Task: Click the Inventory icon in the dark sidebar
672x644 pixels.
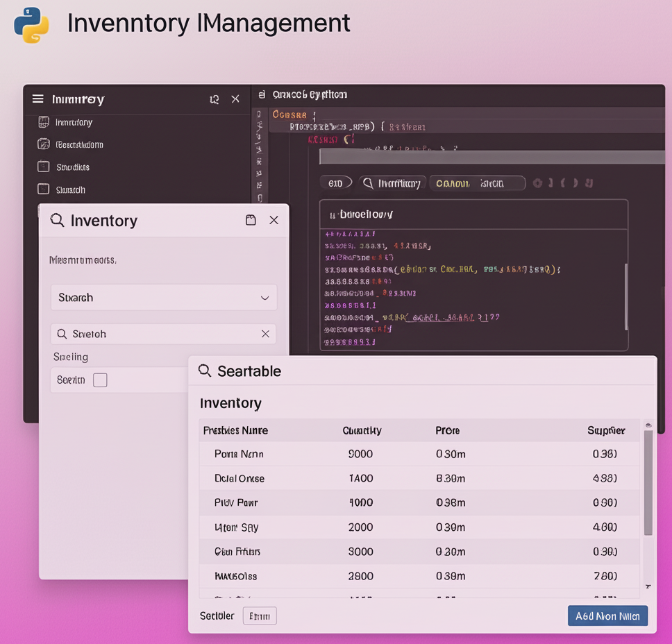Action: pos(43,121)
